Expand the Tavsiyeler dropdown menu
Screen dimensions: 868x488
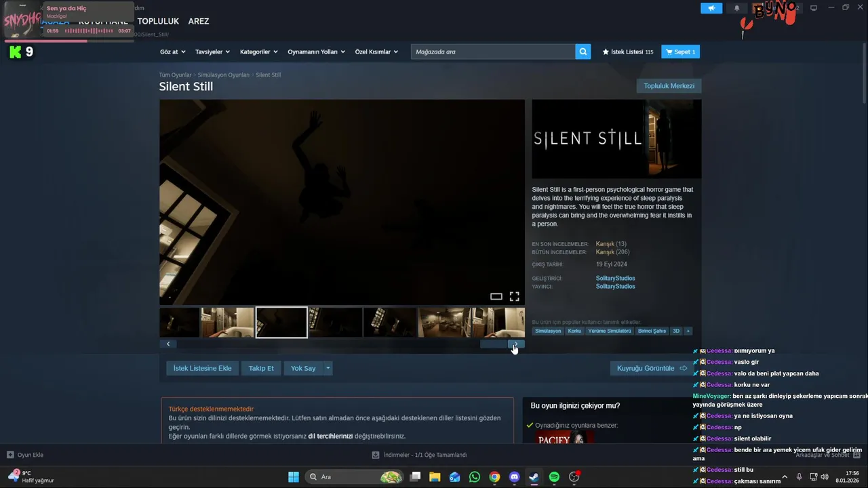212,52
